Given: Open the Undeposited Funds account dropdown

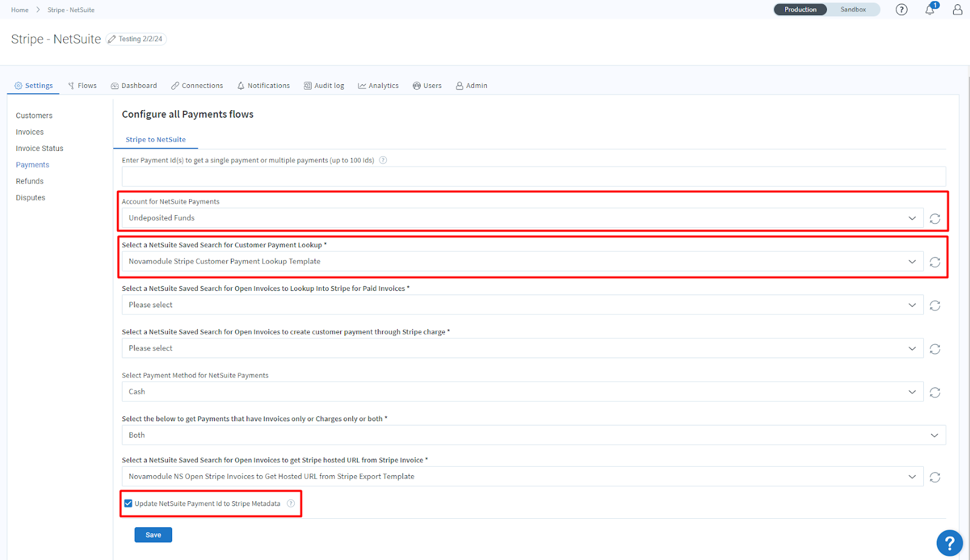Looking at the screenshot, I should click(x=523, y=218).
